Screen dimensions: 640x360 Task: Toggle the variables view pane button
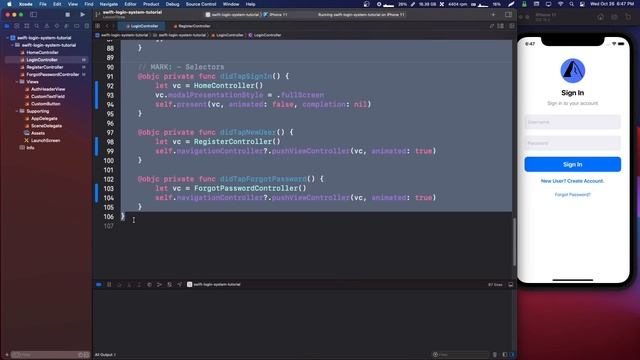505,355
